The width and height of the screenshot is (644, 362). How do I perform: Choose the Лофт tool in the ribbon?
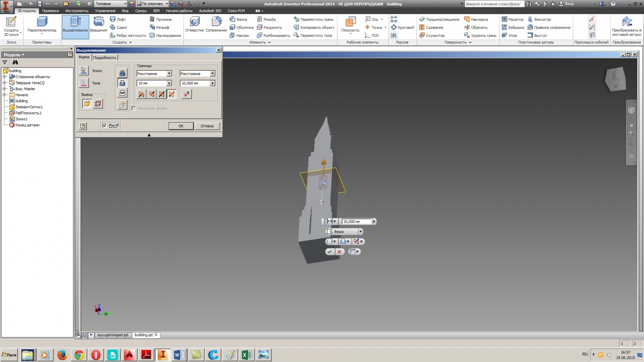pos(118,19)
